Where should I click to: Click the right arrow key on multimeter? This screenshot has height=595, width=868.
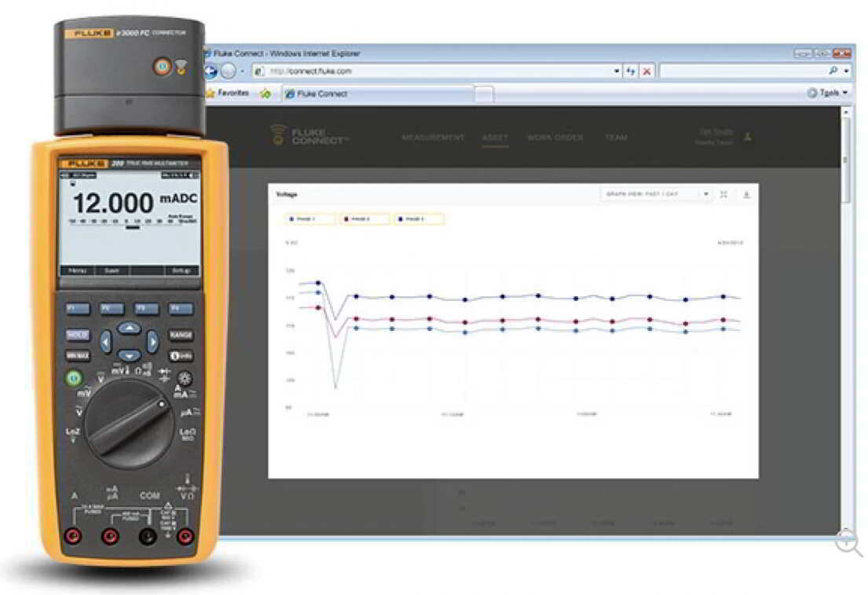(152, 342)
